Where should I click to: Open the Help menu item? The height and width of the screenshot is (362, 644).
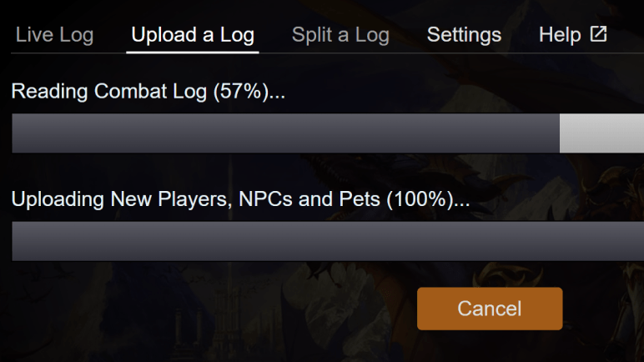[x=560, y=35]
